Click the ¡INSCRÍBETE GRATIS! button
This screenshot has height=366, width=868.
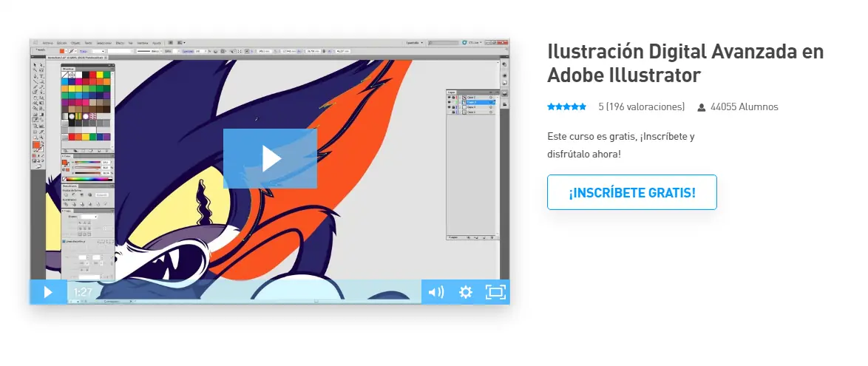(632, 193)
